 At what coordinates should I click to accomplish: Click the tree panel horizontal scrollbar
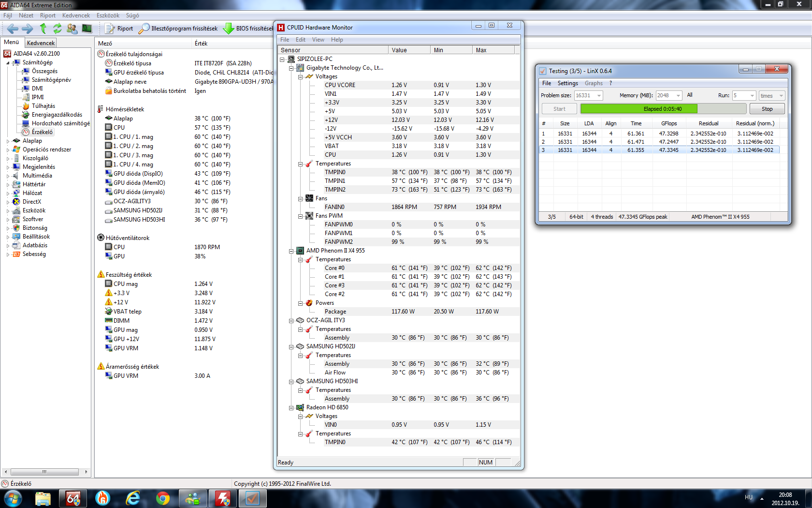pyautogui.click(x=45, y=472)
